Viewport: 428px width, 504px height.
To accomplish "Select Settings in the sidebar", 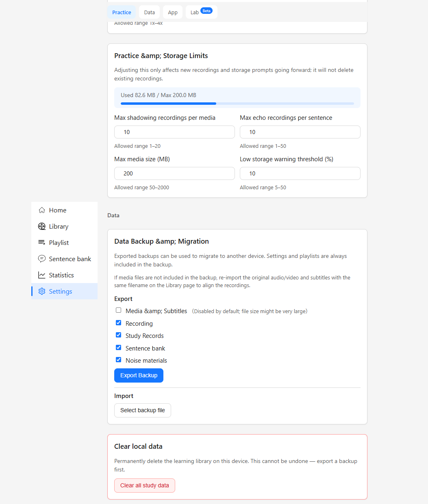I will tap(64, 291).
